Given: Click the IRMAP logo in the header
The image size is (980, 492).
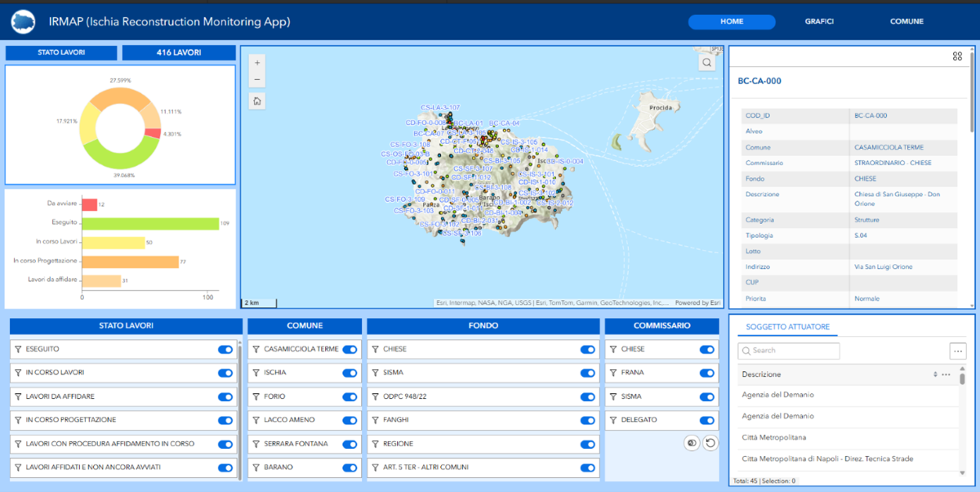Looking at the screenshot, I should [23, 21].
